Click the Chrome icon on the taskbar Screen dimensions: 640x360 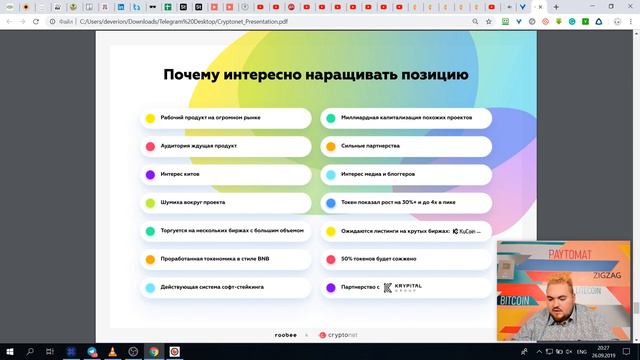[153, 351]
